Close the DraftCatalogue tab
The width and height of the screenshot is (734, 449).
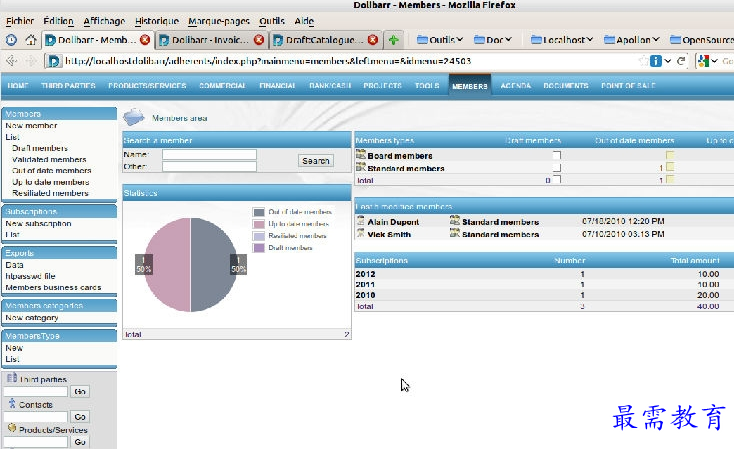pyautogui.click(x=373, y=40)
